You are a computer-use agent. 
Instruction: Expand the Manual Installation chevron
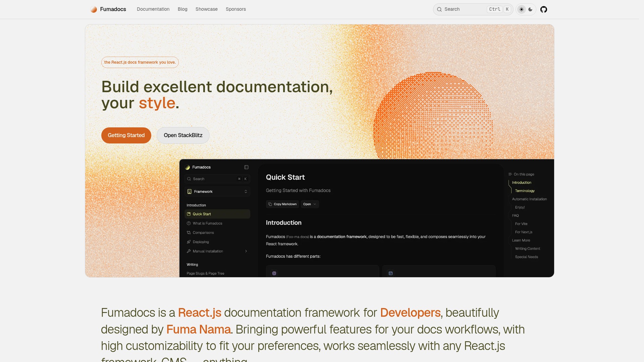pos(246,251)
